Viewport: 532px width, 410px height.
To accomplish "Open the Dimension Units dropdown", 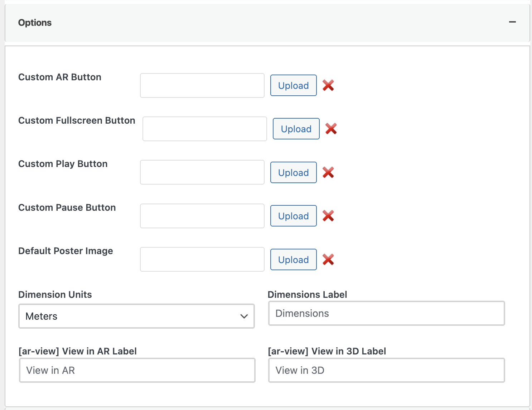I will pos(136,316).
